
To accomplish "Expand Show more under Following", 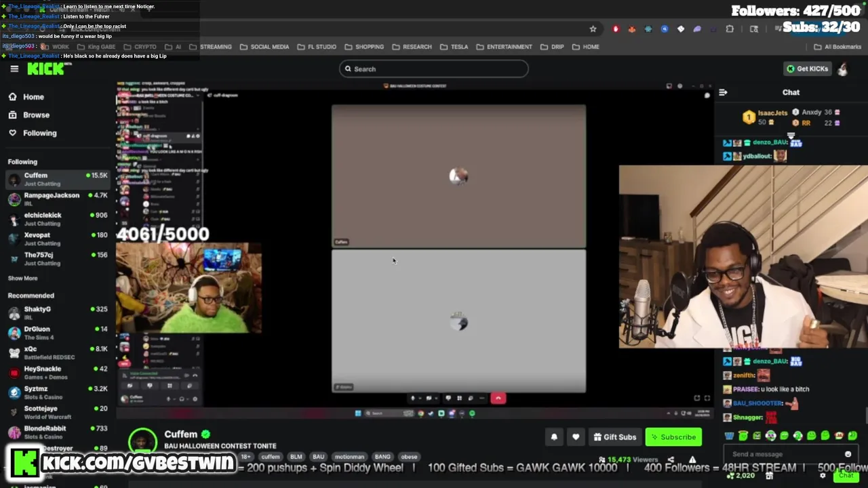I will 22,278.
